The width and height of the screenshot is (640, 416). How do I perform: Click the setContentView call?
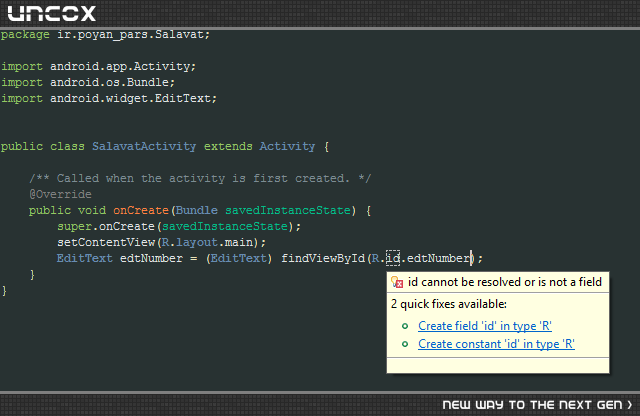[x=106, y=242]
